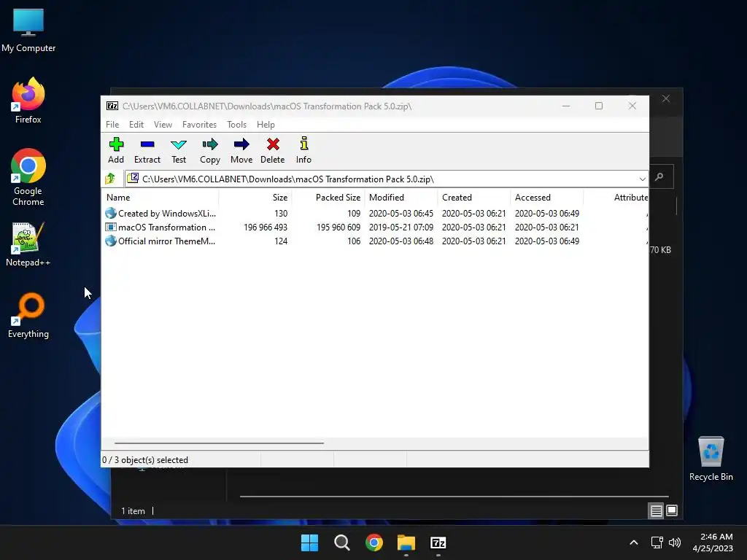Open taskbar Search

tap(342, 542)
